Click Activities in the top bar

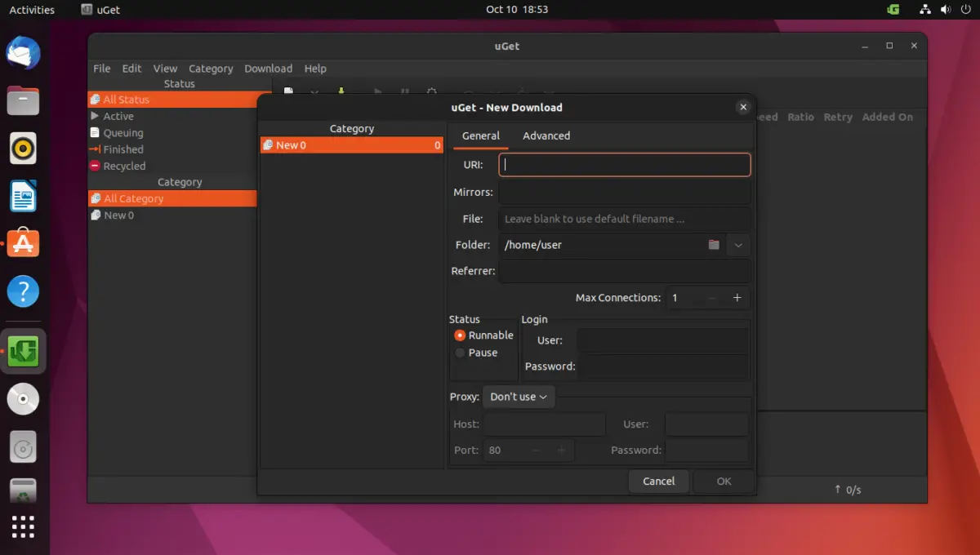pyautogui.click(x=32, y=10)
